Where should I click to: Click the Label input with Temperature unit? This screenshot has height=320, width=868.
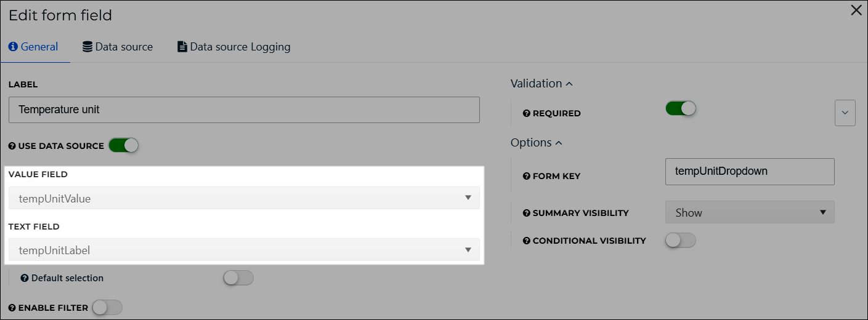point(244,110)
